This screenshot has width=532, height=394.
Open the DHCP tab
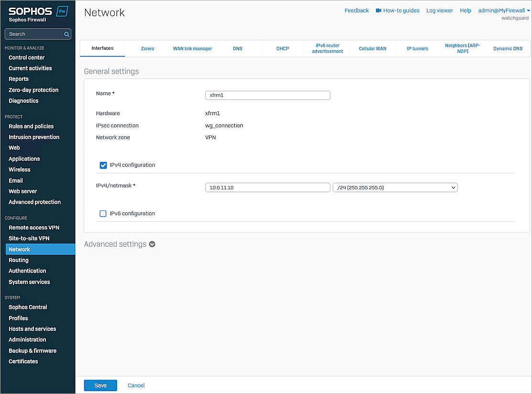(x=282, y=48)
